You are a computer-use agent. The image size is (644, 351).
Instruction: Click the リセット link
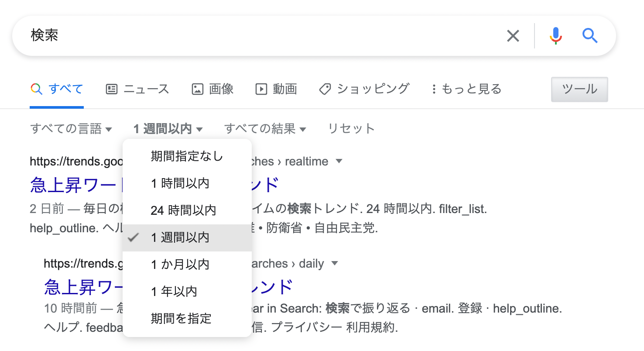(x=351, y=129)
